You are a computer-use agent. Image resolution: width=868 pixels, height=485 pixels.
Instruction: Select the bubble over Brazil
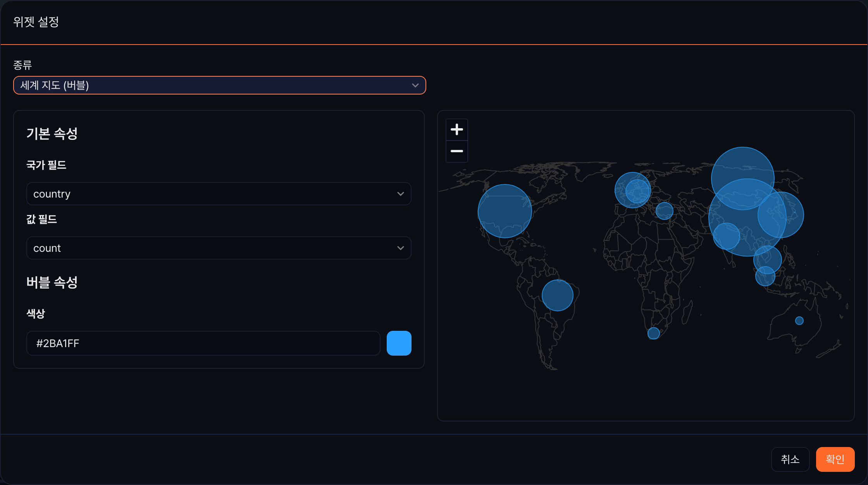click(x=557, y=295)
